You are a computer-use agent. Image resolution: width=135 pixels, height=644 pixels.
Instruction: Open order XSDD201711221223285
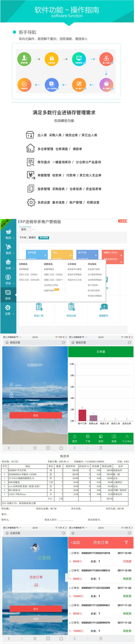tap(101, 592)
